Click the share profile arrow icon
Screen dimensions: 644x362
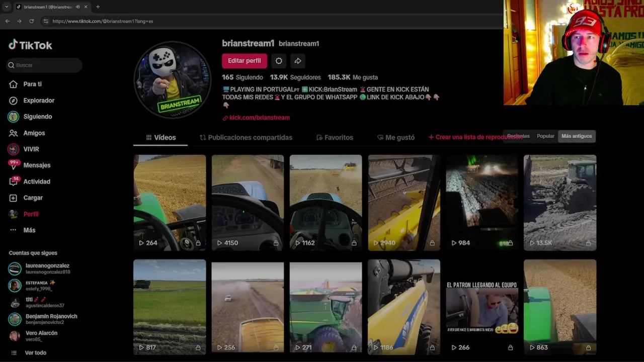pyautogui.click(x=298, y=61)
